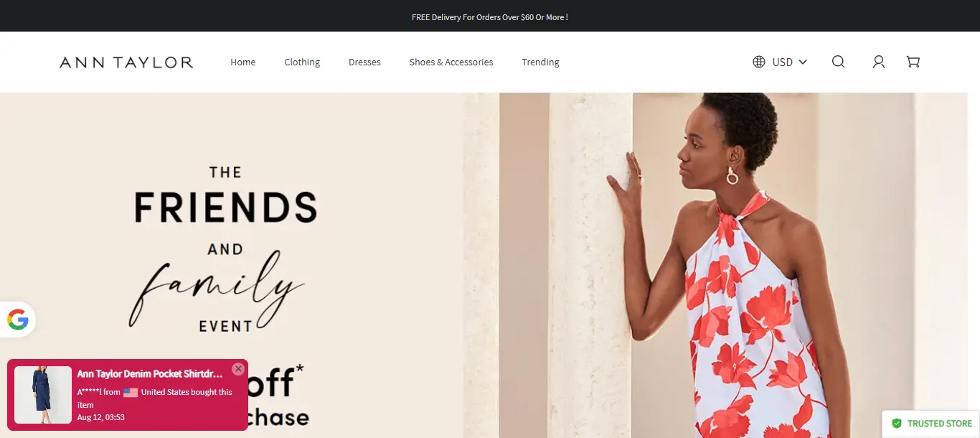The height and width of the screenshot is (438, 980).
Task: Open Shoes & Accessories menu
Action: (x=451, y=62)
